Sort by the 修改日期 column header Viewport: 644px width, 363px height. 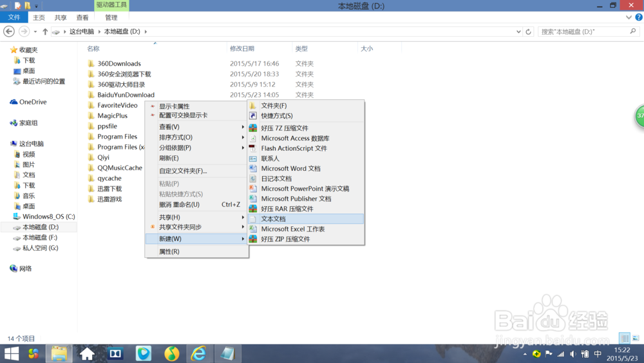pyautogui.click(x=242, y=48)
